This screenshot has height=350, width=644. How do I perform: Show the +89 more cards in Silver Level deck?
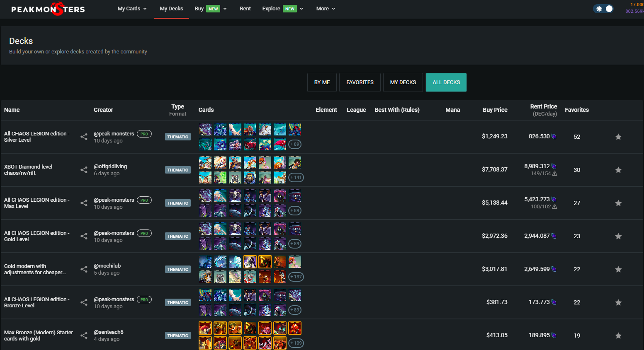pyautogui.click(x=295, y=144)
